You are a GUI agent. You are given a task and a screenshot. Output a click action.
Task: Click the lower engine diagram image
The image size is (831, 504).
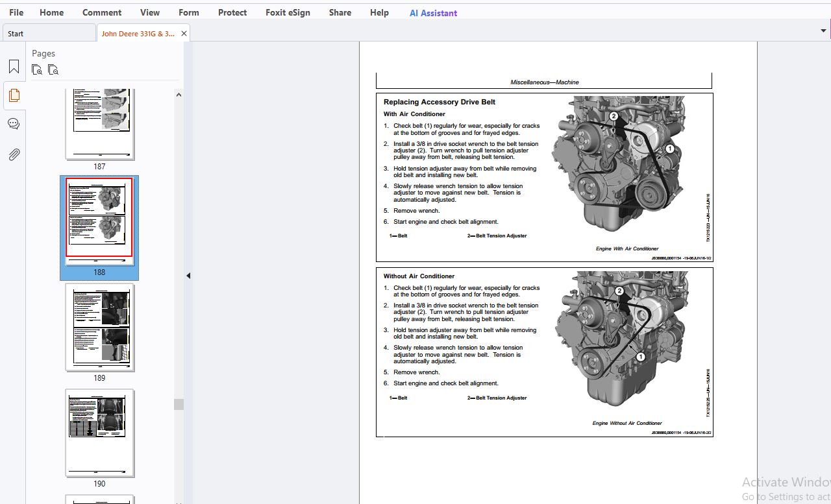621,338
